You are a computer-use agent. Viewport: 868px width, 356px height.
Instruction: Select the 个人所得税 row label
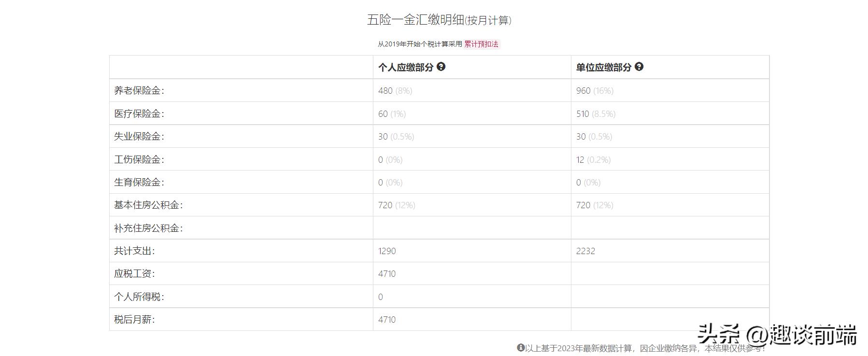click(x=139, y=297)
